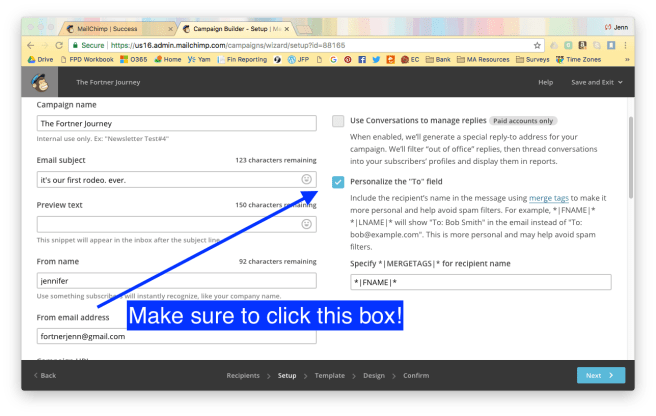Click the MailChimp Freddie logo
The width and height of the screenshot is (656, 416).
40,82
